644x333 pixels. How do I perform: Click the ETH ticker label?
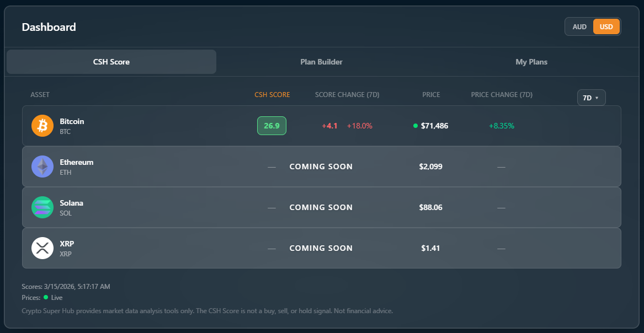point(65,173)
